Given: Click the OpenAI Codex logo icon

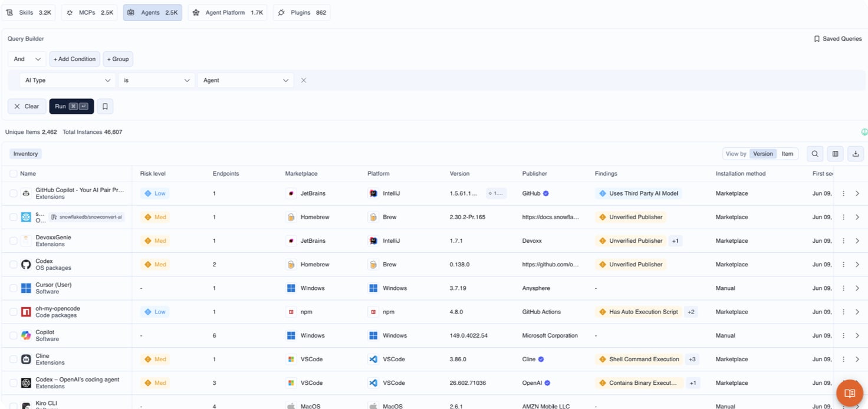Looking at the screenshot, I should (26, 382).
